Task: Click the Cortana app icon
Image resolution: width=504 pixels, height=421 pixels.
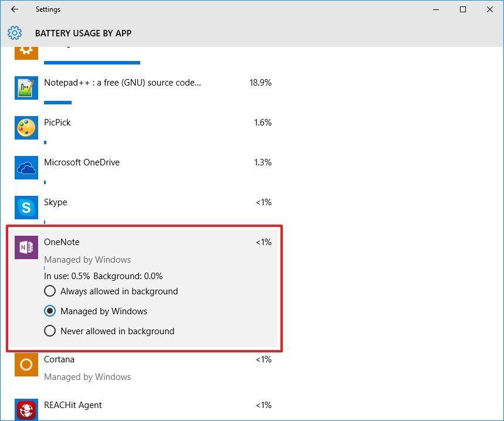Action: coord(26,364)
